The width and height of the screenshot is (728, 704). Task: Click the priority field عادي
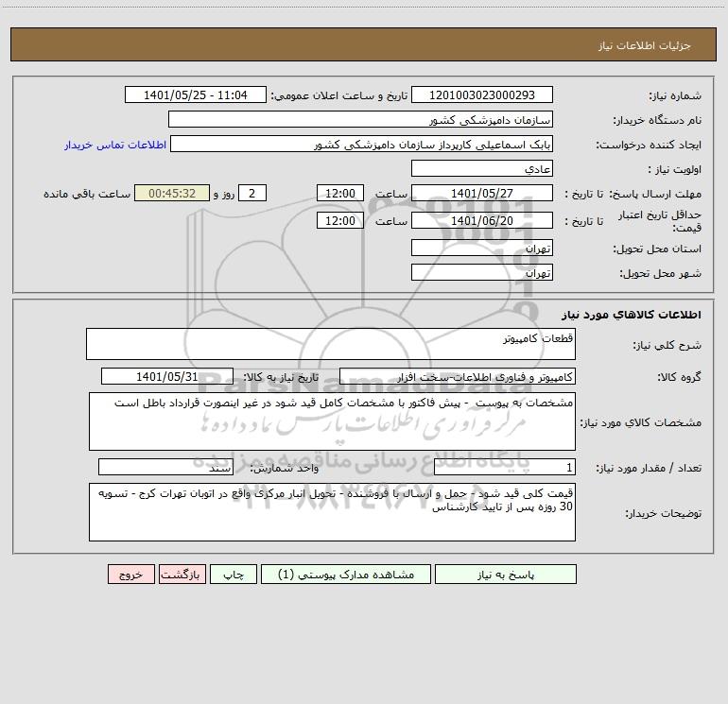[482, 168]
